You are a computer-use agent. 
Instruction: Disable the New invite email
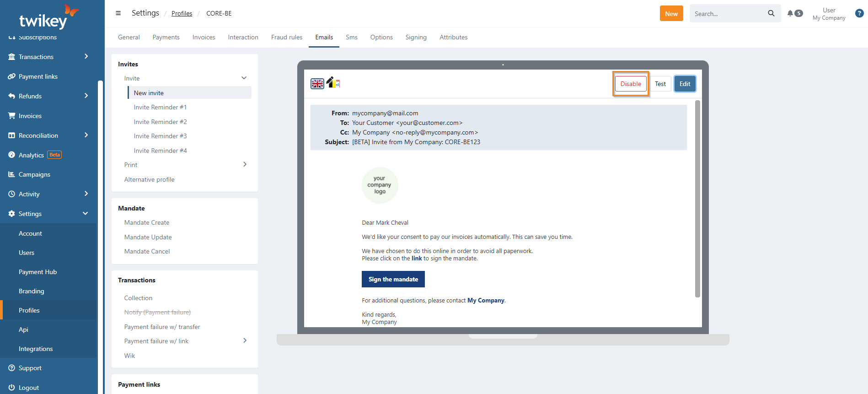pyautogui.click(x=631, y=84)
